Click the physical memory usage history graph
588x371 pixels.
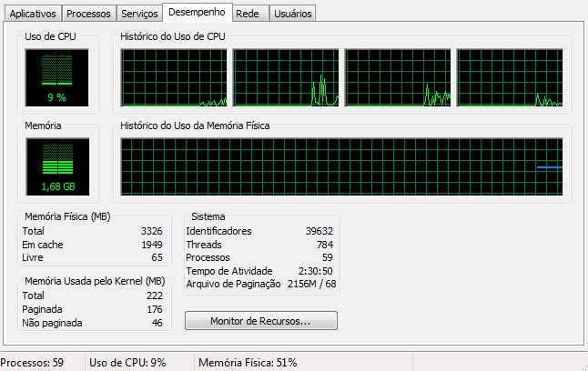(x=341, y=166)
